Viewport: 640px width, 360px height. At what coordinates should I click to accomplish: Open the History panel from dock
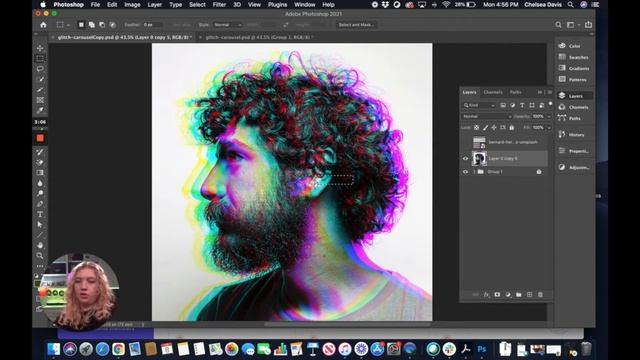(574, 134)
